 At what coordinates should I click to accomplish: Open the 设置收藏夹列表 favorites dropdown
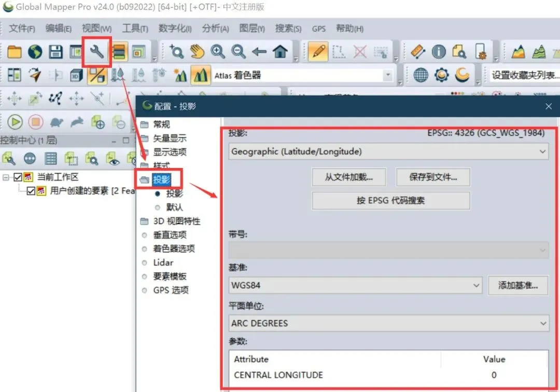(x=524, y=75)
